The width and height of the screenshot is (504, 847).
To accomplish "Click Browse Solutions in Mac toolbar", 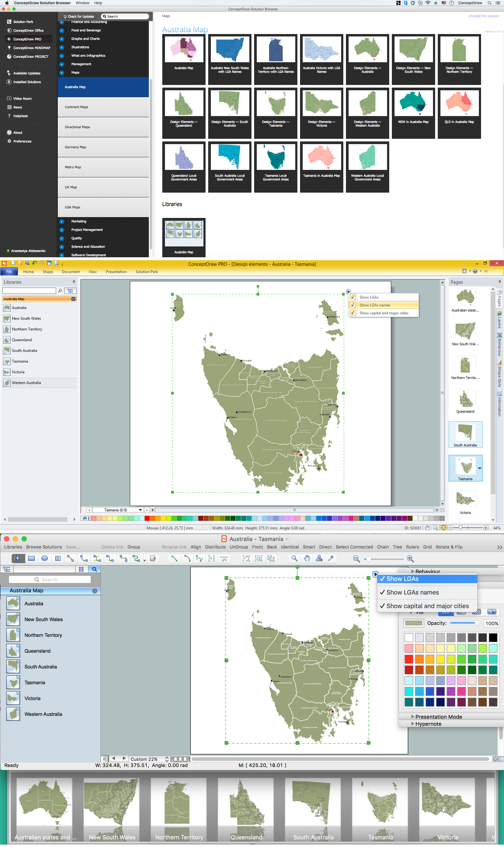I will pos(44,547).
